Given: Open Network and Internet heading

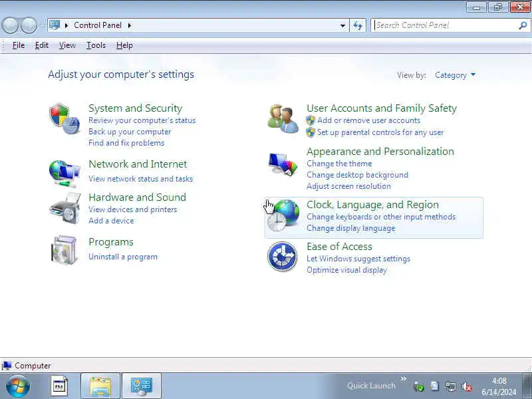Looking at the screenshot, I should (x=138, y=164).
